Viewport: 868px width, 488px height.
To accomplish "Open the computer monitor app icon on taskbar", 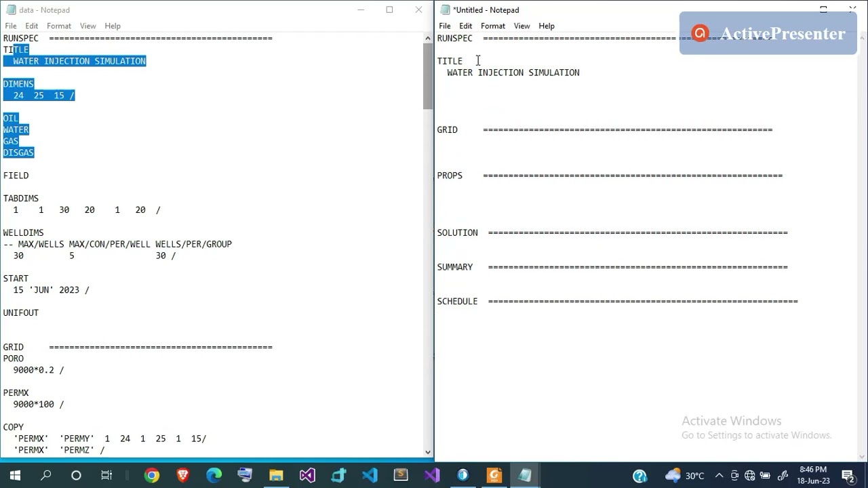I will click(x=245, y=476).
